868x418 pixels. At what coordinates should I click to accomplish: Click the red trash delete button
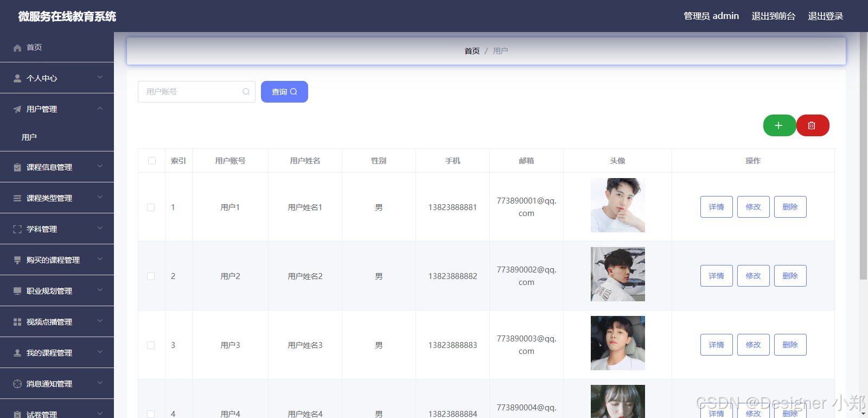pos(812,125)
